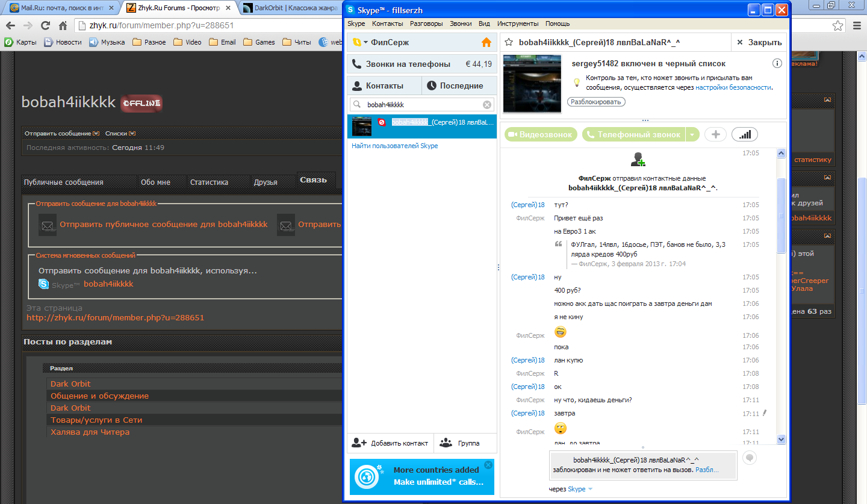Click the Skype home icon

[x=486, y=42]
